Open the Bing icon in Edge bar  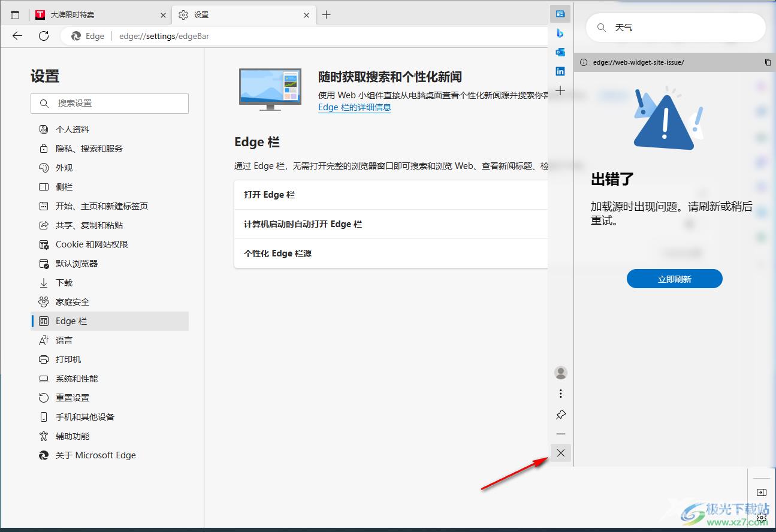tap(560, 33)
